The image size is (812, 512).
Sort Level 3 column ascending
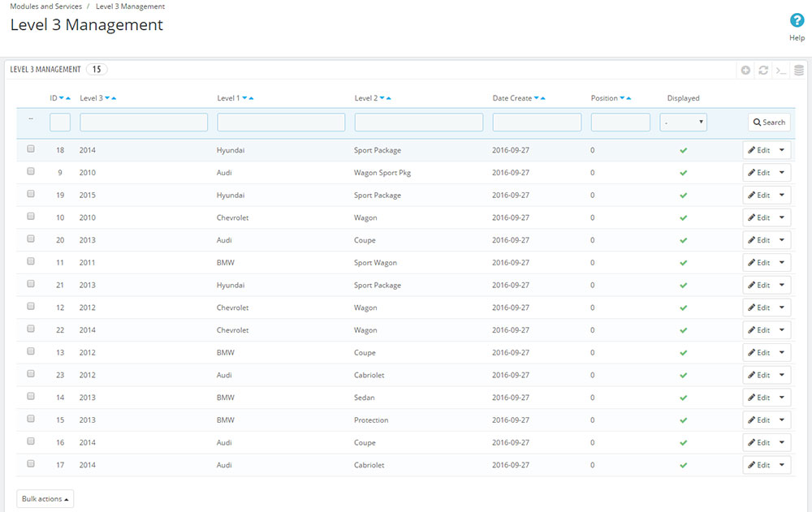point(114,98)
